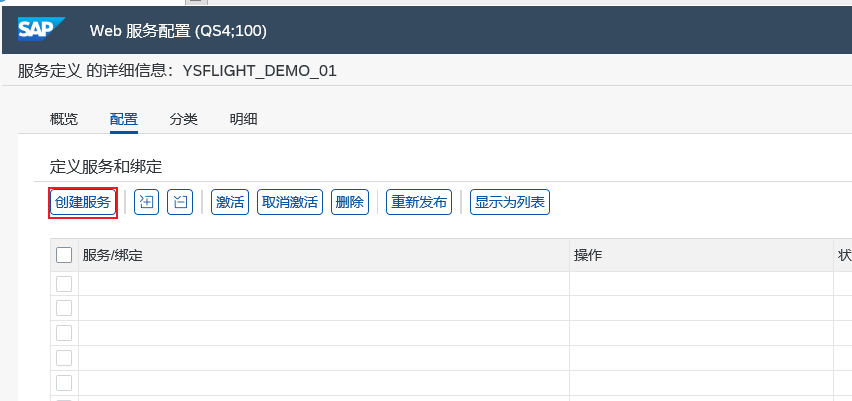Switch to the 配置 tab
The width and height of the screenshot is (852, 401).
tap(124, 119)
